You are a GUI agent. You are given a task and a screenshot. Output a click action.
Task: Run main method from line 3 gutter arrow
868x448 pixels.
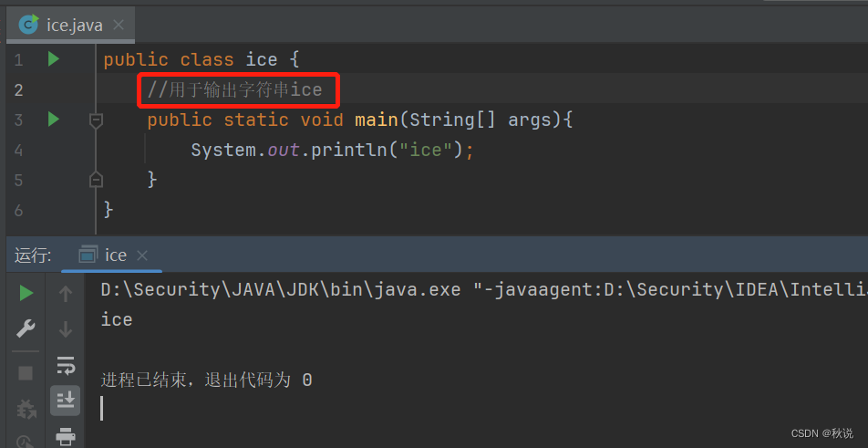point(54,119)
